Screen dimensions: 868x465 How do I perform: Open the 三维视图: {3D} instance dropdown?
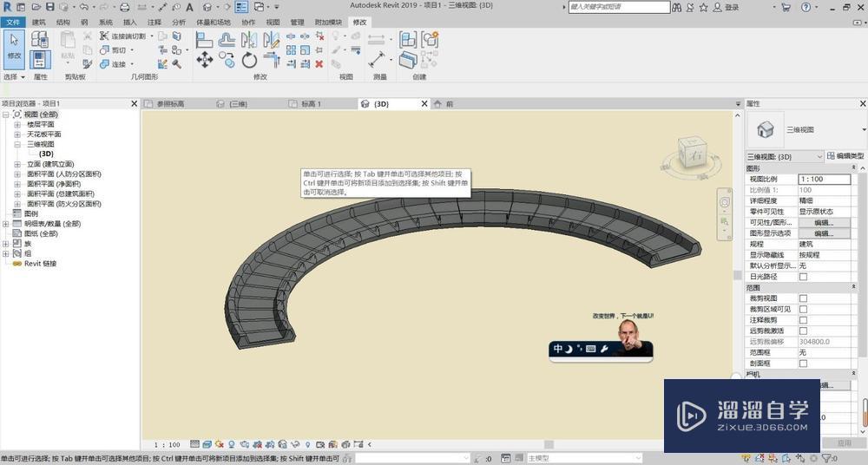[785, 157]
